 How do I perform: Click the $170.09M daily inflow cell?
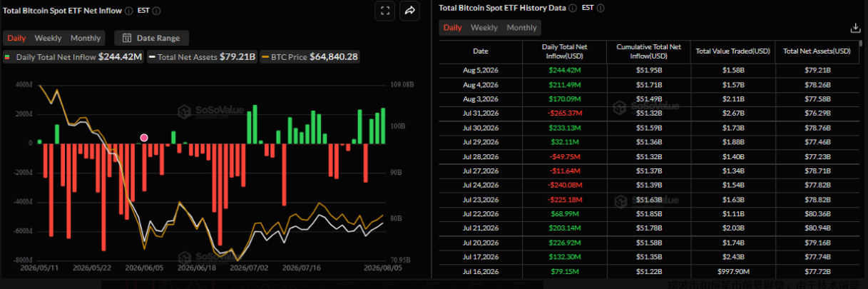click(565, 98)
